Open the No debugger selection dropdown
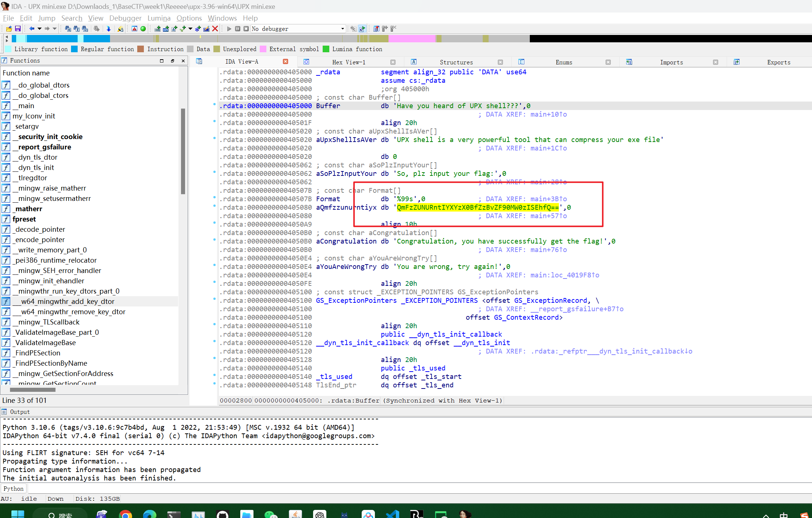 coord(298,29)
